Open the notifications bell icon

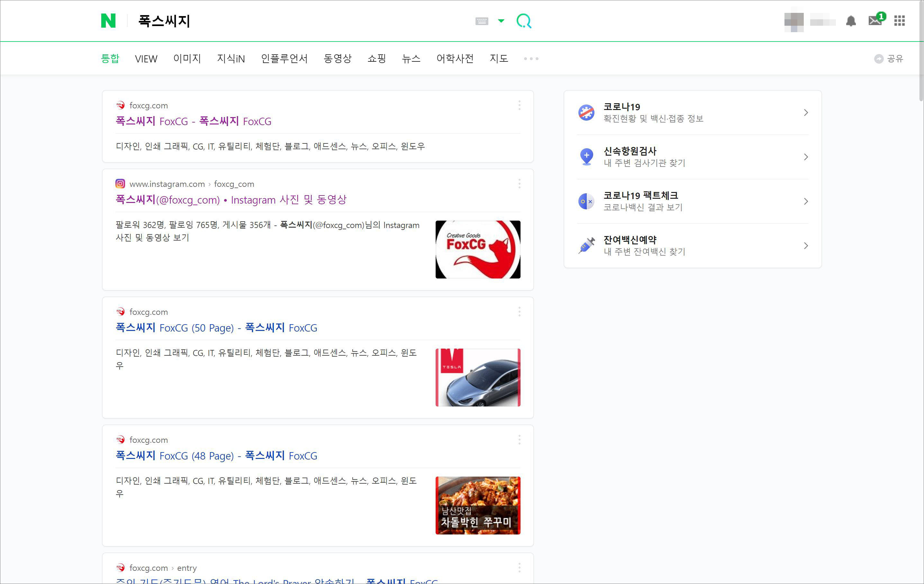click(x=851, y=21)
